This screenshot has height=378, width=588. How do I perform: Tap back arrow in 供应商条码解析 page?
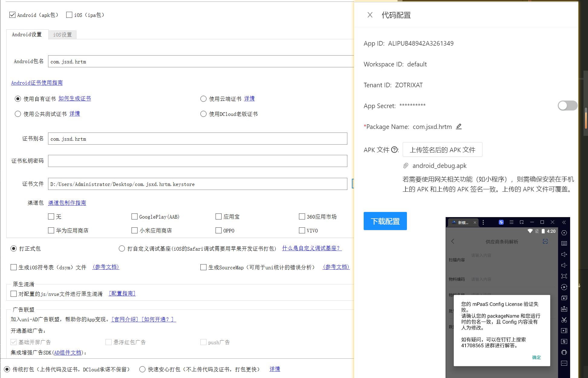click(453, 241)
